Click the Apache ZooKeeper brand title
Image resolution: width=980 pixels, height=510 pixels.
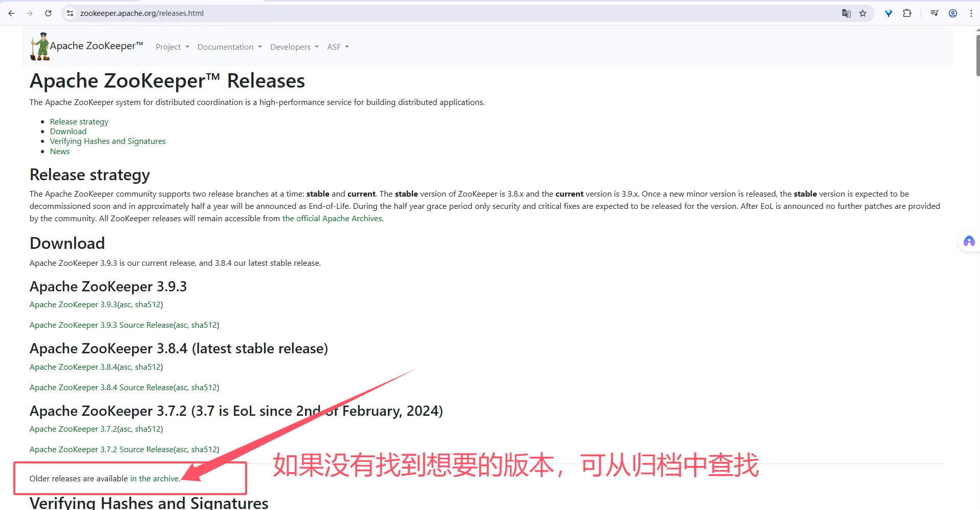(96, 46)
